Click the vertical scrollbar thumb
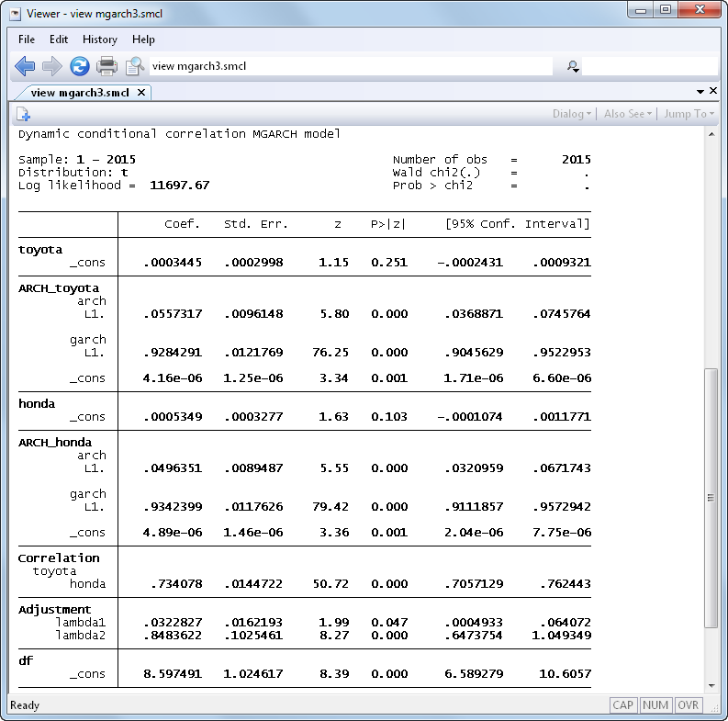 (711, 496)
